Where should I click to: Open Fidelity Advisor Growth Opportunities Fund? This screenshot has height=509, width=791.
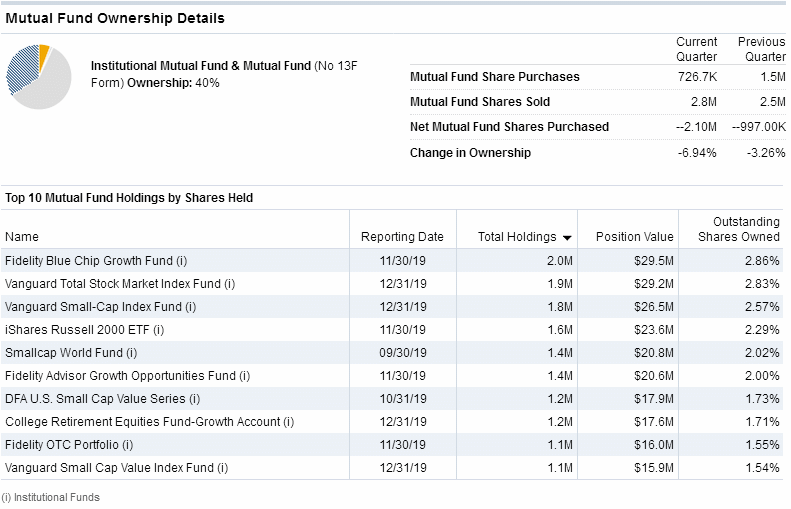[128, 376]
